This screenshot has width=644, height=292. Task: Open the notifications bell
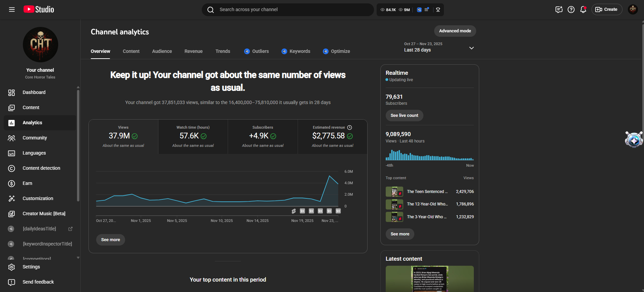pyautogui.click(x=583, y=9)
